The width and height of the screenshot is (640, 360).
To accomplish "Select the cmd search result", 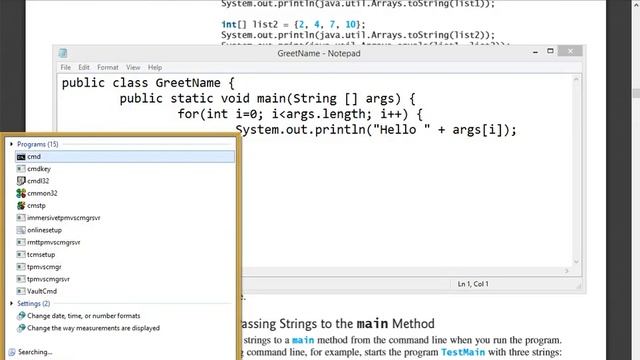I will tap(125, 157).
